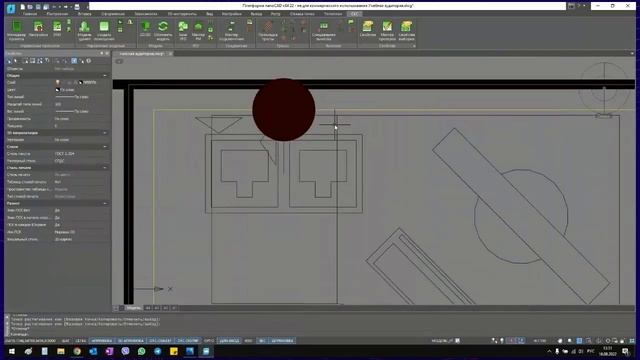The image size is (640, 360).
Task: Click the 2D/3D switch ribbon icon
Action: (145, 29)
